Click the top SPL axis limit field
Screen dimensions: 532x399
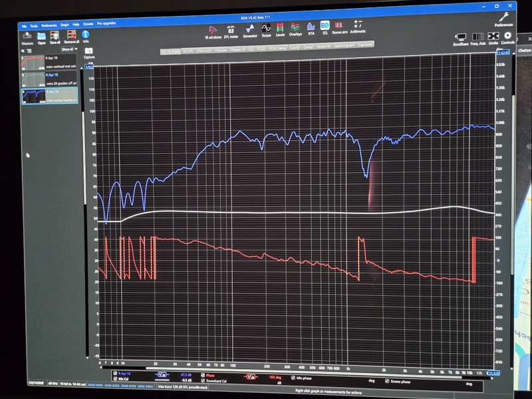(89, 67)
